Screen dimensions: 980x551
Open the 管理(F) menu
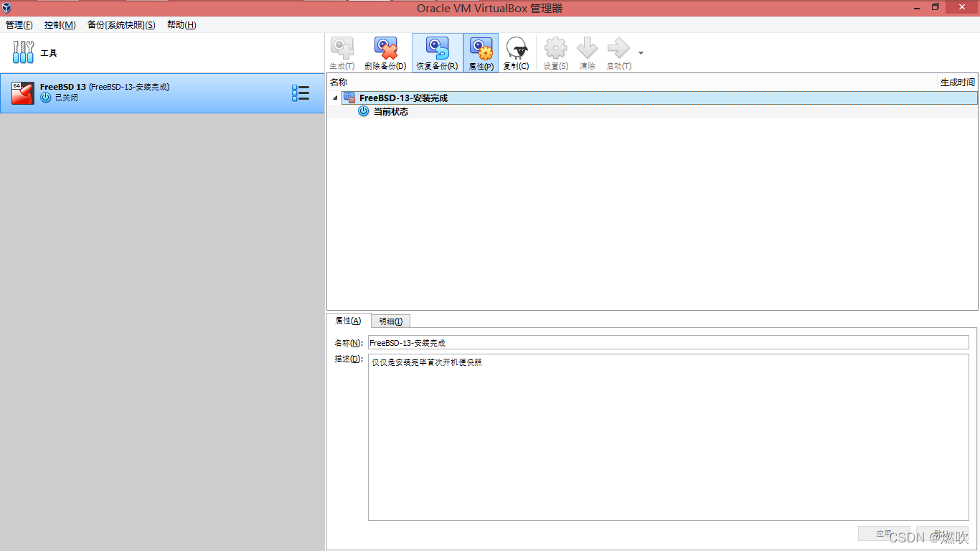pos(19,25)
